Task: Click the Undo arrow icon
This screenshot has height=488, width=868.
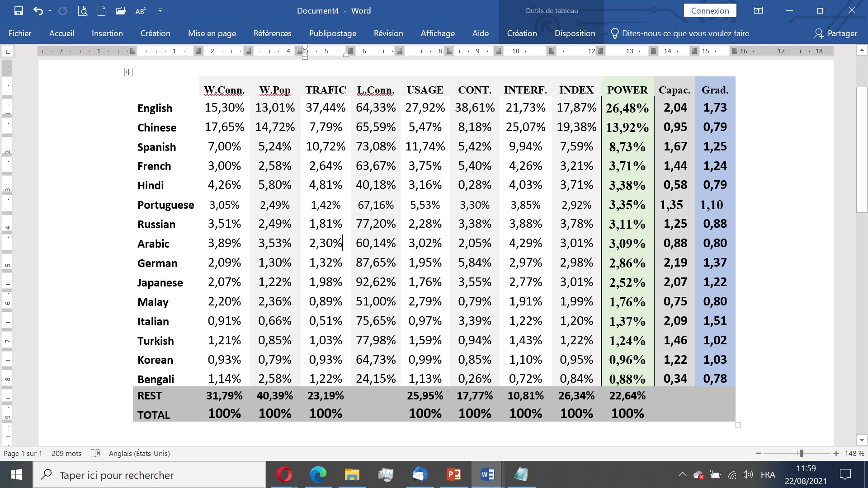Action: click(x=38, y=11)
